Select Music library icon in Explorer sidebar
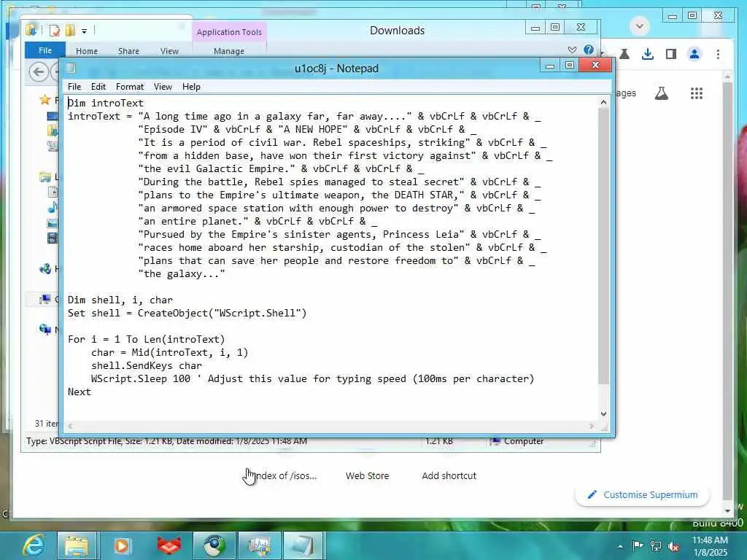Viewport: 747px width, 560px height. [53, 207]
